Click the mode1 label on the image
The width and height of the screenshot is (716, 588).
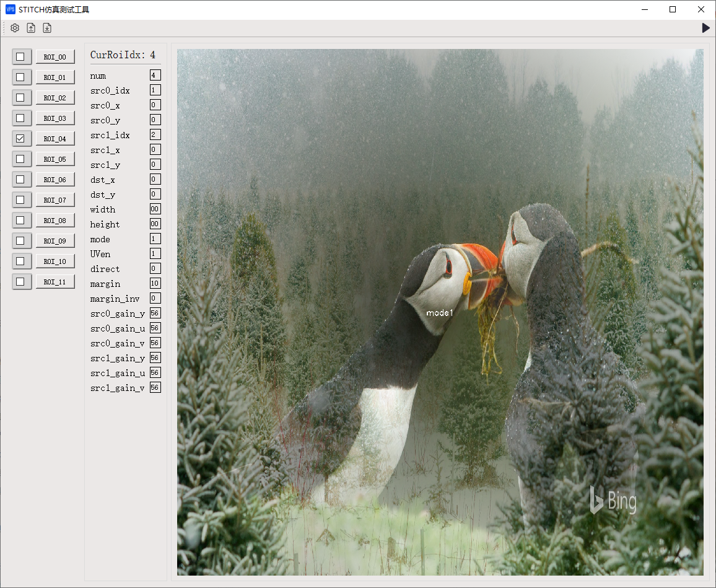(x=440, y=313)
